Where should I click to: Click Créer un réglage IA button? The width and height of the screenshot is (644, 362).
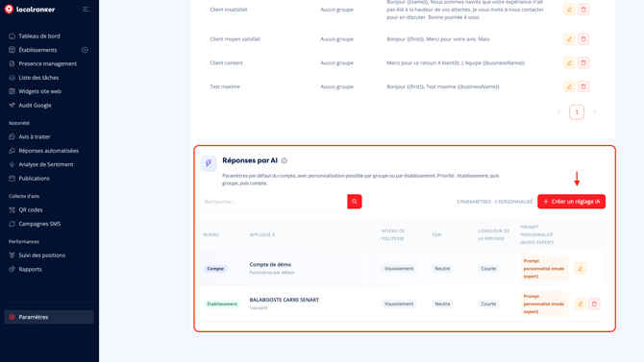(x=571, y=202)
